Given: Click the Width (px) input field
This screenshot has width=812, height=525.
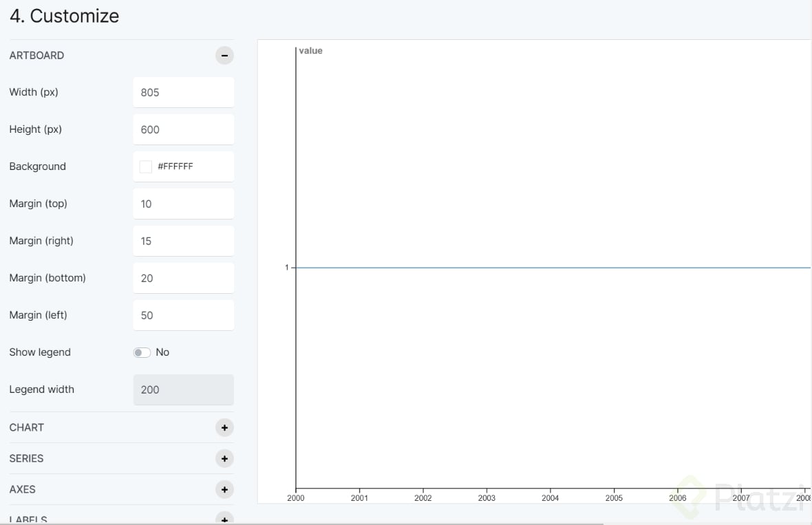Looking at the screenshot, I should (183, 93).
